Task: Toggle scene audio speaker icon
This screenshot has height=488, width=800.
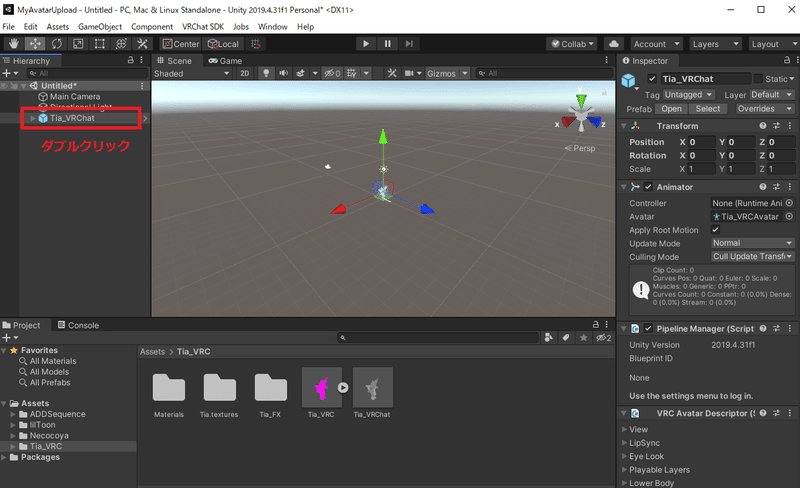Action: pyautogui.click(x=283, y=74)
